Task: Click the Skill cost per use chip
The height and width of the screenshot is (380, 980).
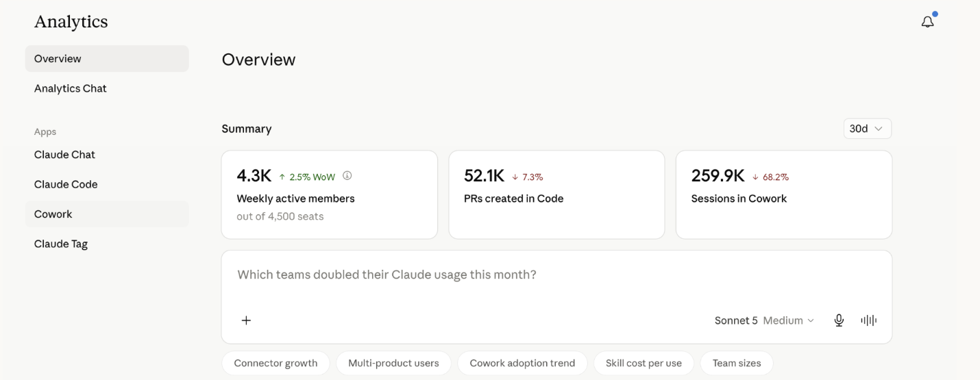Action: (x=644, y=363)
